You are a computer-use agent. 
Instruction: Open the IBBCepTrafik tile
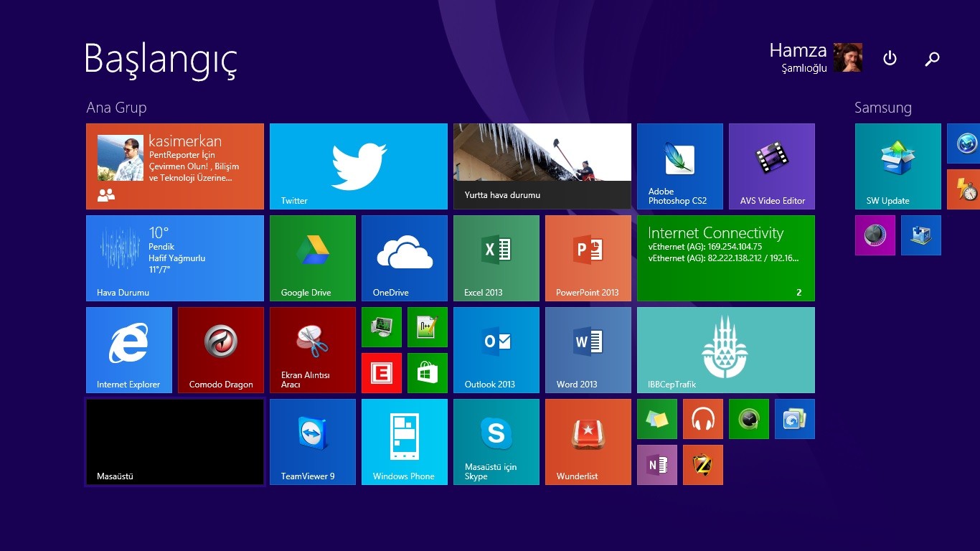[x=726, y=350]
